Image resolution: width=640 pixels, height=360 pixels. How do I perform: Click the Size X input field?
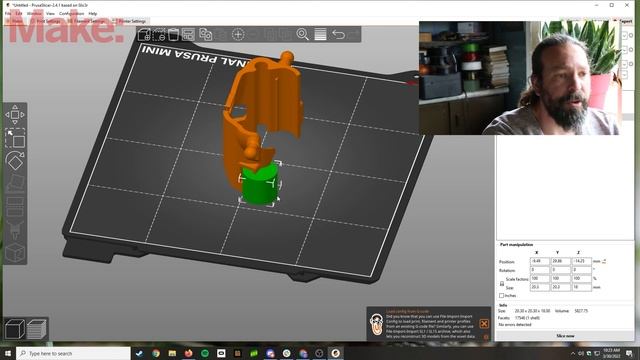click(540, 287)
